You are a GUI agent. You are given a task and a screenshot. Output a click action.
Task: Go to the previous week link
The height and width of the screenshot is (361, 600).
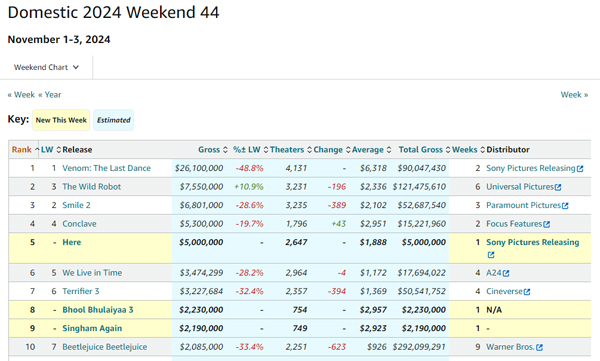point(21,95)
